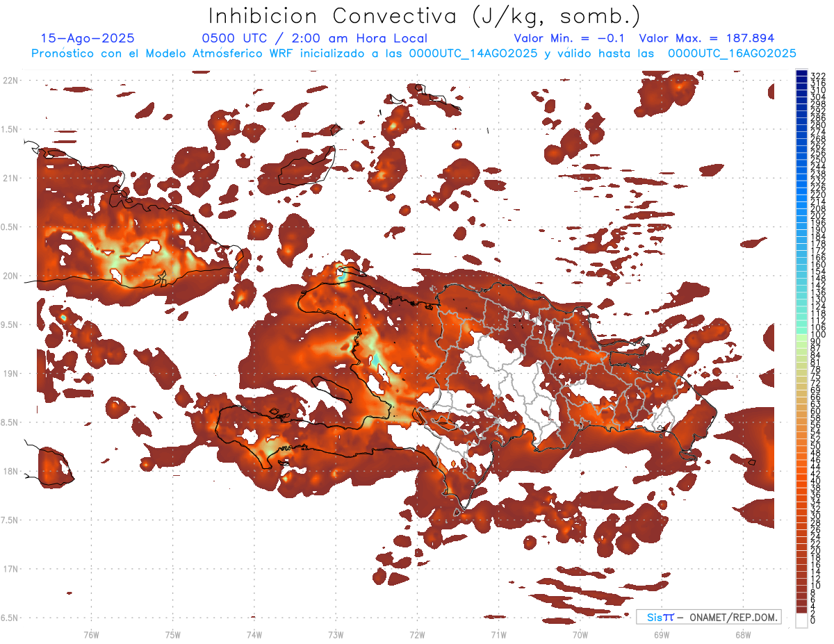Click the '76W' longitude label
This screenshot has height=644, width=834.
point(91,634)
